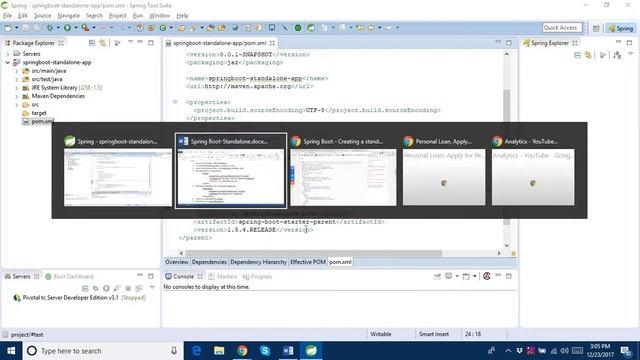
Task: Switch to the Overview tab
Action: pyautogui.click(x=177, y=262)
